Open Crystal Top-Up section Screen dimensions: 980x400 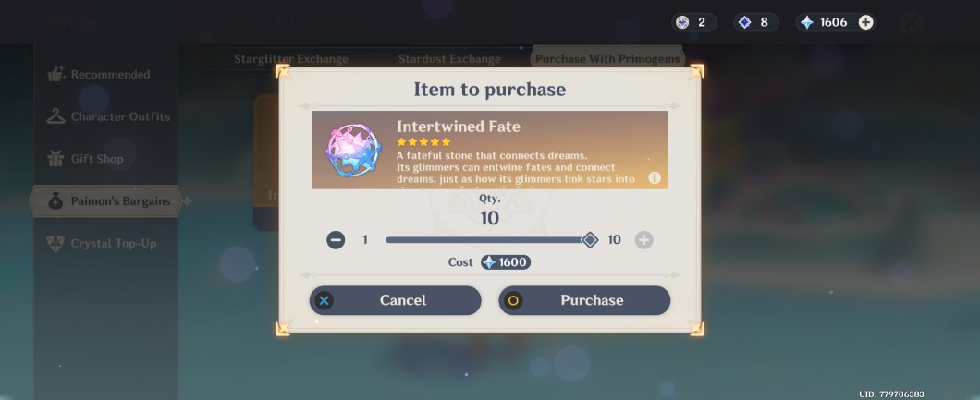click(x=102, y=243)
